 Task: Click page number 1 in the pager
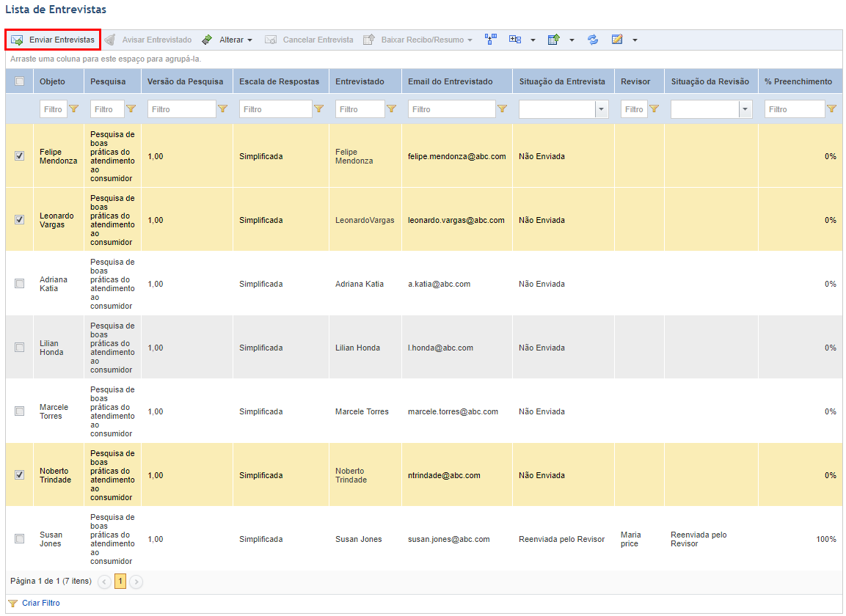tap(120, 582)
